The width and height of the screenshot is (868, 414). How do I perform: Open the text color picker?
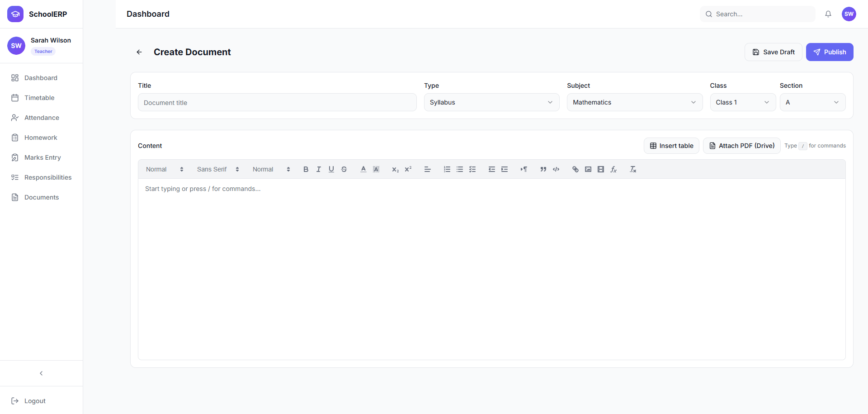click(363, 169)
